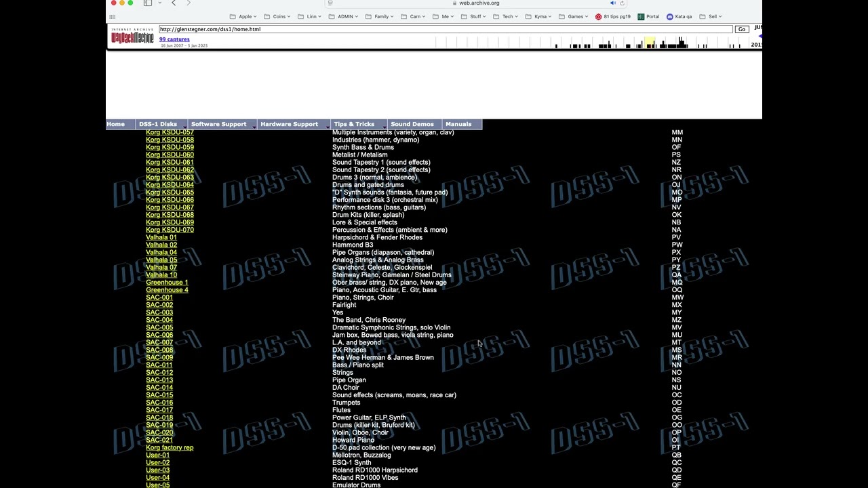This screenshot has height=488, width=868.
Task: Click the Wayback Go button
Action: point(742,29)
